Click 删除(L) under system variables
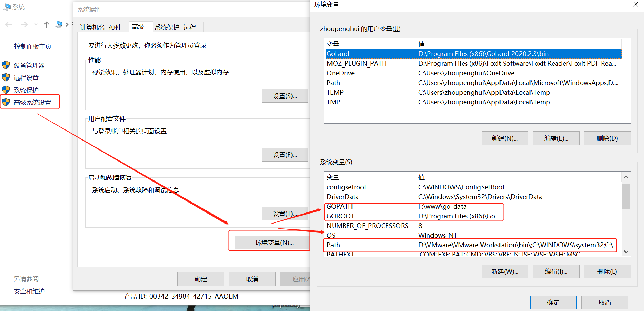 pos(607,271)
